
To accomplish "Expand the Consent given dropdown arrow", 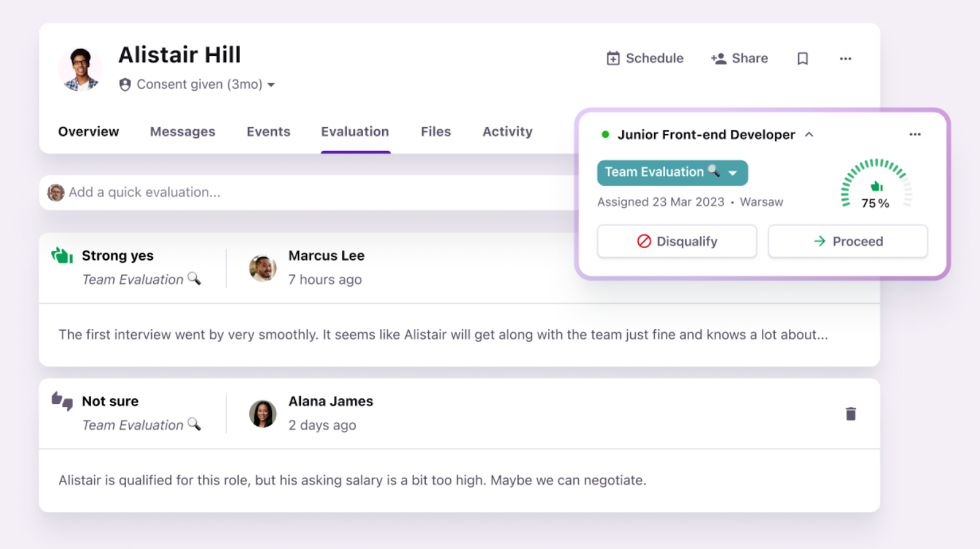I will (271, 85).
